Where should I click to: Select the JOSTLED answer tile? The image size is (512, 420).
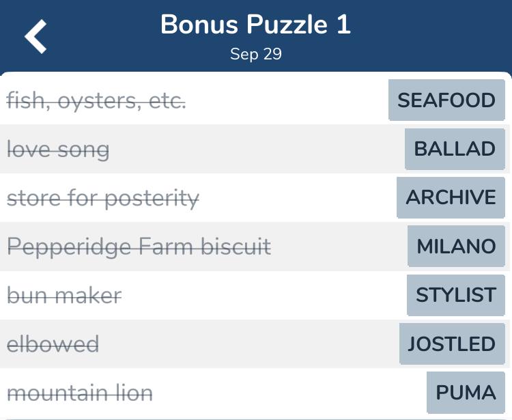pyautogui.click(x=451, y=344)
